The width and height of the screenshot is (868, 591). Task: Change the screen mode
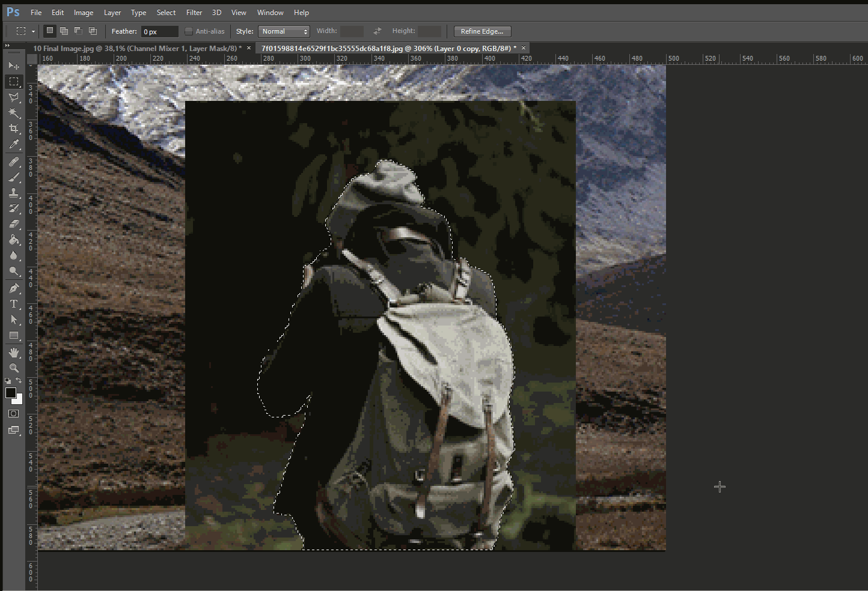pyautogui.click(x=14, y=430)
